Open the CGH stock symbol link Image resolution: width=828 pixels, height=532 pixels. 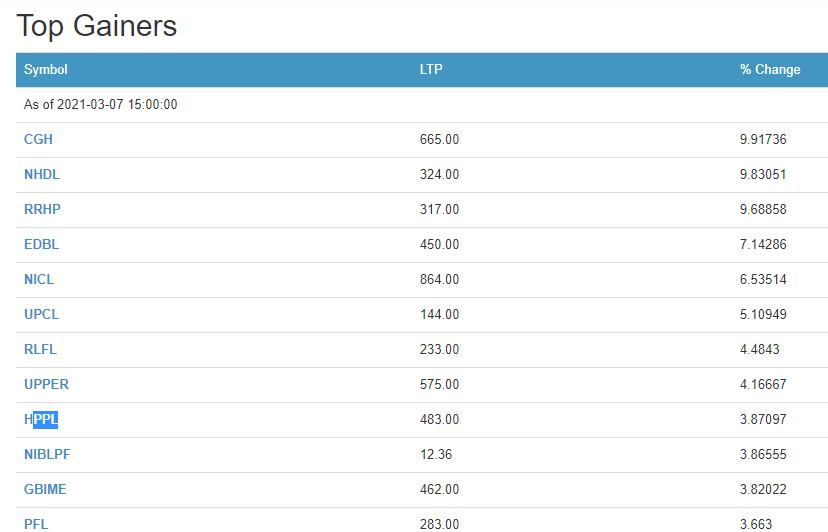(x=38, y=140)
